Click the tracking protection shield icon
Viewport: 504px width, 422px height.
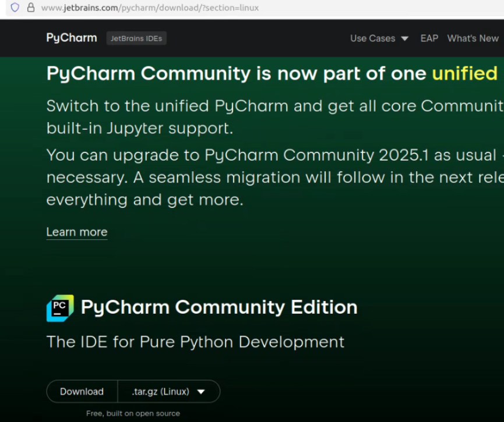coord(15,8)
